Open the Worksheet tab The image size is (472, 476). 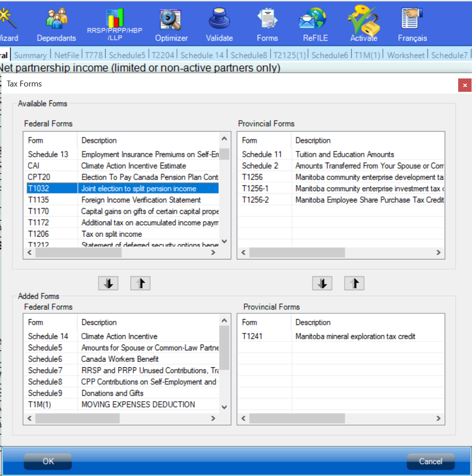pyautogui.click(x=406, y=55)
